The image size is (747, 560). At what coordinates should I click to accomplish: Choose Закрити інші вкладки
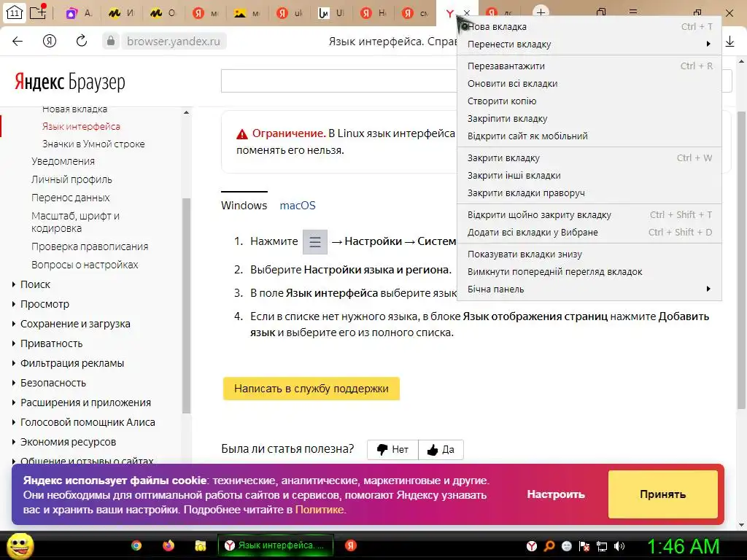coord(589,176)
